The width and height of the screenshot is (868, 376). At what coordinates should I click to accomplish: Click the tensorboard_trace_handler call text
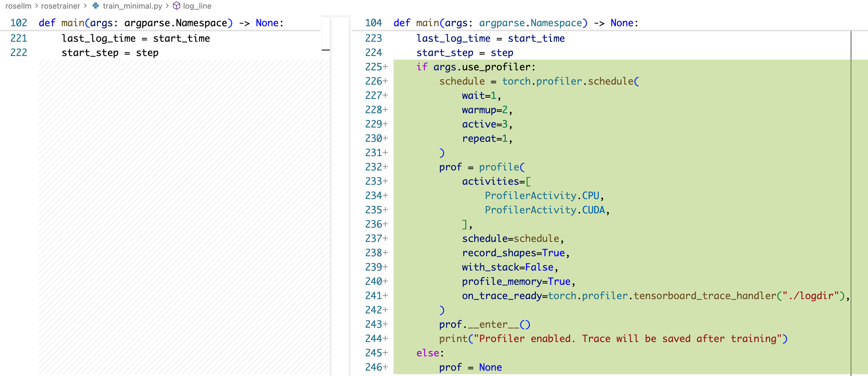pos(705,295)
